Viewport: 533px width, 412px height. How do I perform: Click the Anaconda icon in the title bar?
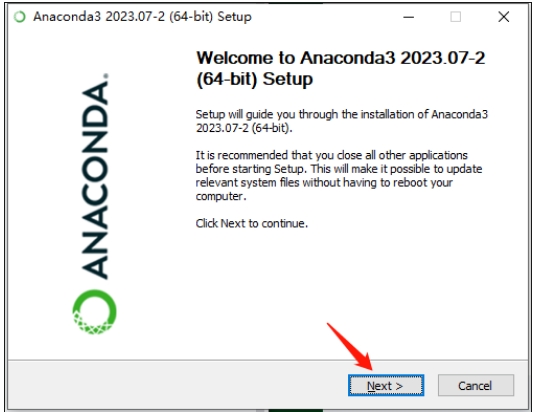pos(20,16)
